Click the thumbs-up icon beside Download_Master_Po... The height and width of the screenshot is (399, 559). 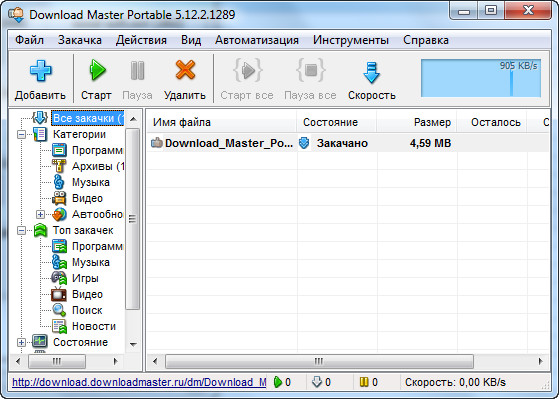click(x=156, y=143)
